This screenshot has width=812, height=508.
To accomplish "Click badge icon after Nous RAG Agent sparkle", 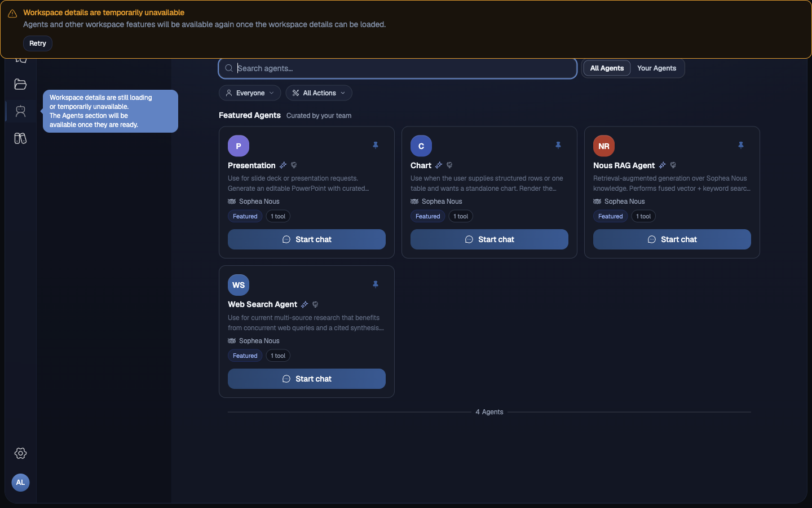I will click(673, 165).
